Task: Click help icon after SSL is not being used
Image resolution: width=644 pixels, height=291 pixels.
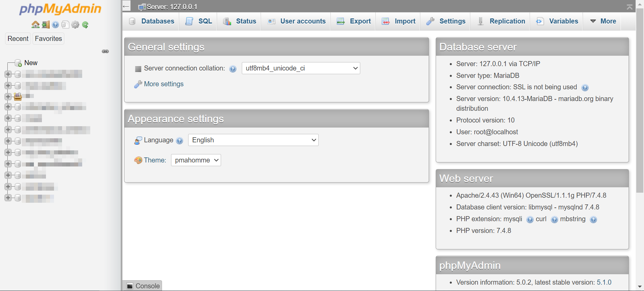Action: 585,88
